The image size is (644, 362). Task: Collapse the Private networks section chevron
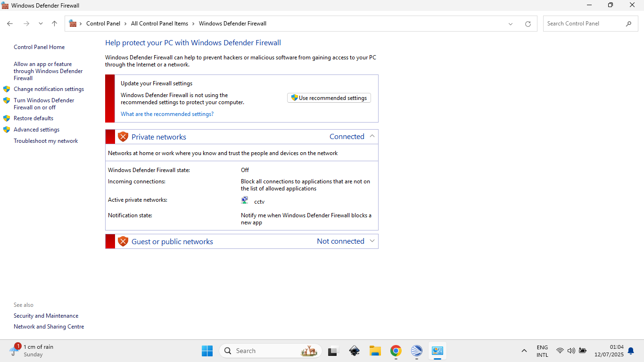[x=372, y=136]
